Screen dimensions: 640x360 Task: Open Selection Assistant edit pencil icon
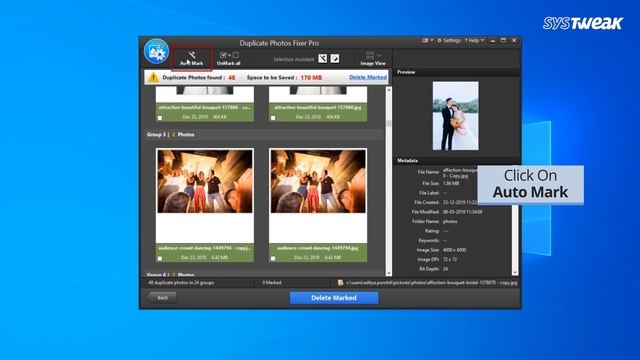point(335,58)
